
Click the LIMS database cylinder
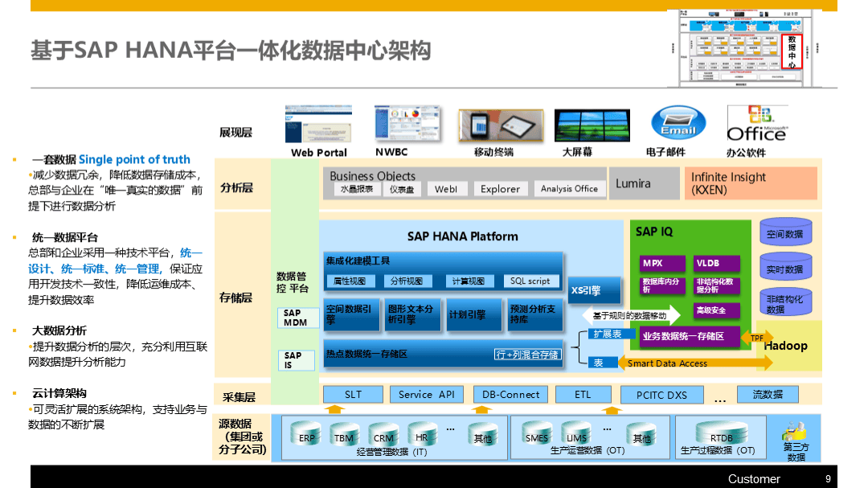pos(575,433)
